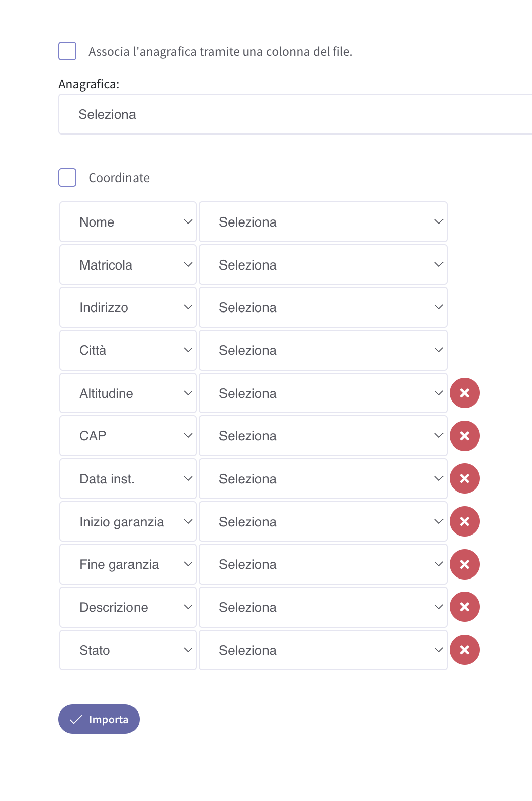Delete the Inizio garanzia row
Image resolution: width=532 pixels, height=801 pixels.
tap(465, 521)
